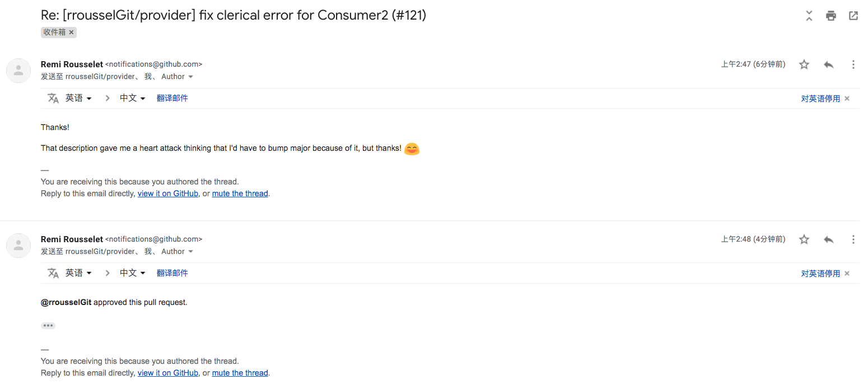Expand recipient details arrow in second message
The image size is (868, 388).
pos(190,252)
